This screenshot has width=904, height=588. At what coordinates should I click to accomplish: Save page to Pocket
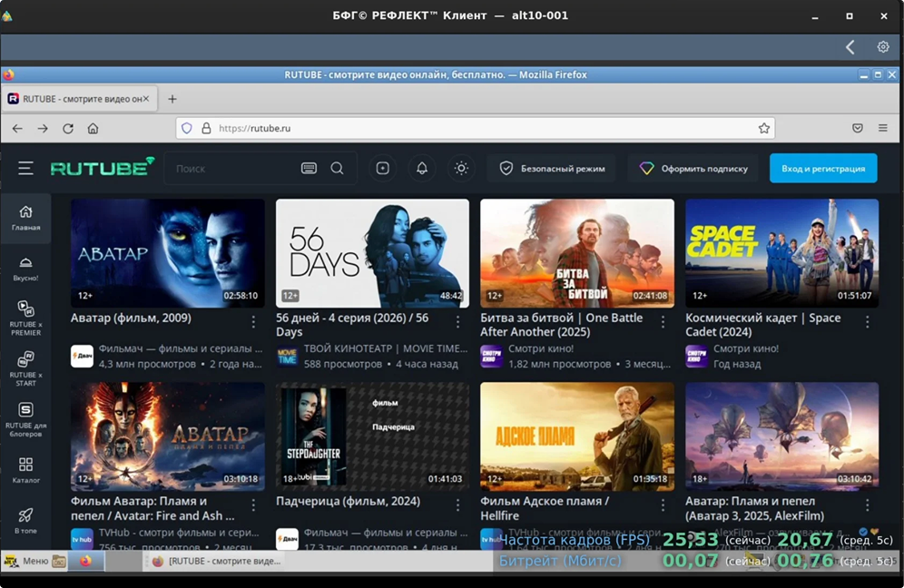point(858,128)
